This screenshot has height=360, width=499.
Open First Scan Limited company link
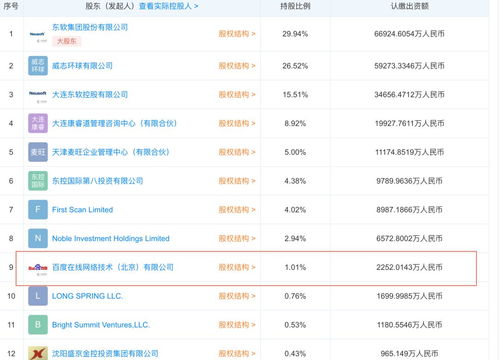pyautogui.click(x=82, y=210)
